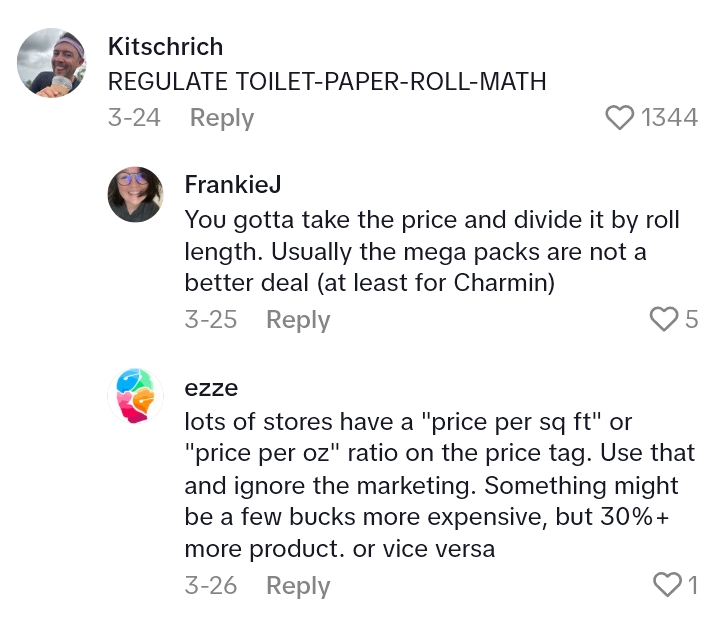Like FrankieJ's reply using the heart
This screenshot has width=707, height=626.
pos(664,320)
